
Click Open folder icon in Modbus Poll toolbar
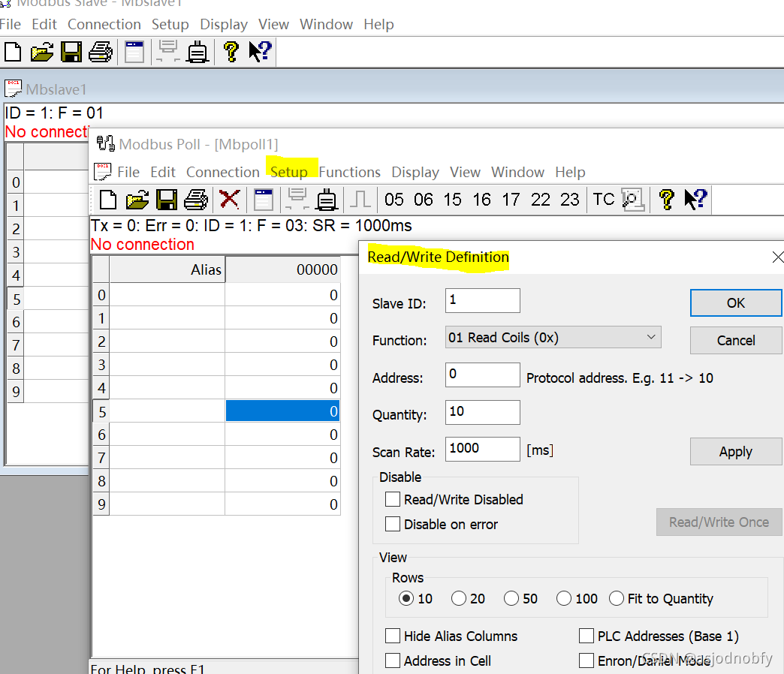137,200
